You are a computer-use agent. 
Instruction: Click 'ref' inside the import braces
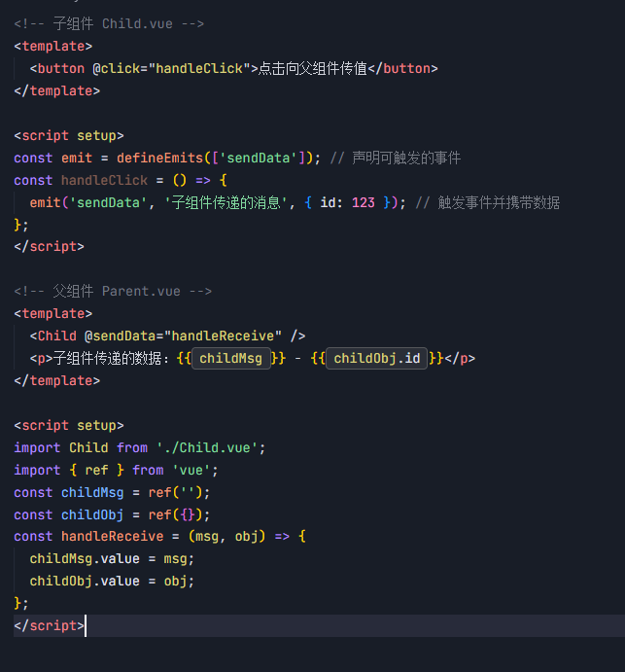point(96,470)
